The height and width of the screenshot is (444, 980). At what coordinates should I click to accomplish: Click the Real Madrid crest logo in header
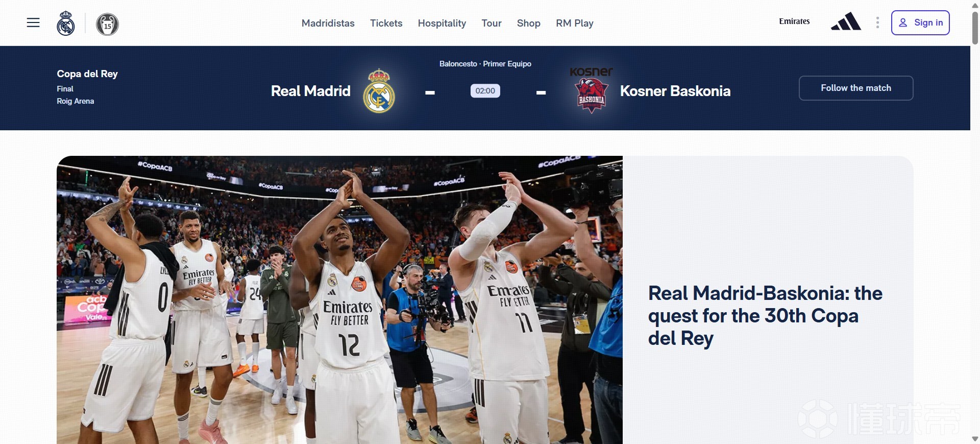tap(66, 24)
